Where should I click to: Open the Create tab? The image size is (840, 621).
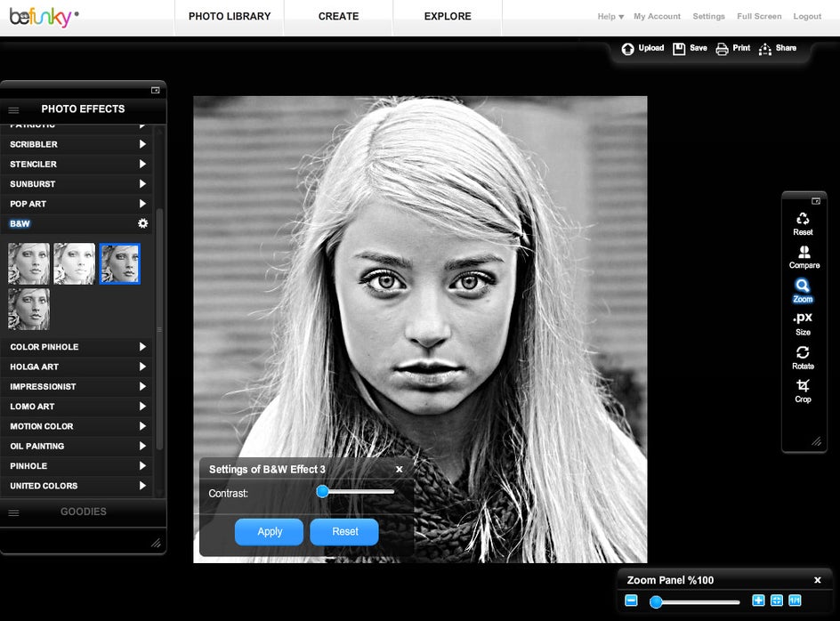[338, 17]
